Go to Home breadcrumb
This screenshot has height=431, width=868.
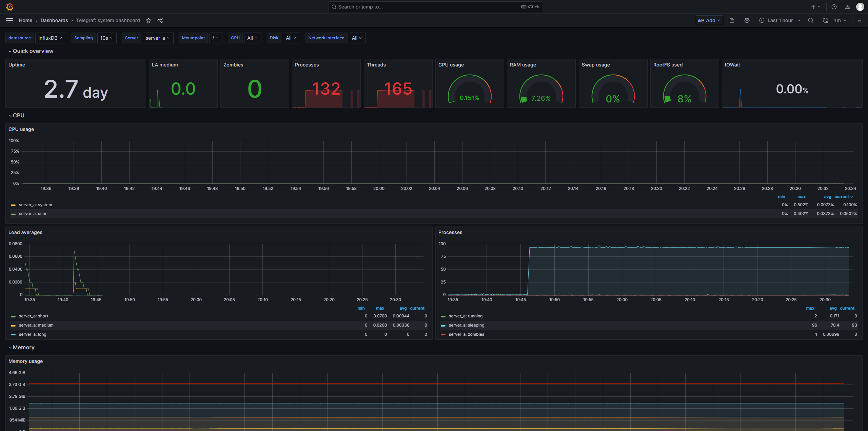(25, 20)
